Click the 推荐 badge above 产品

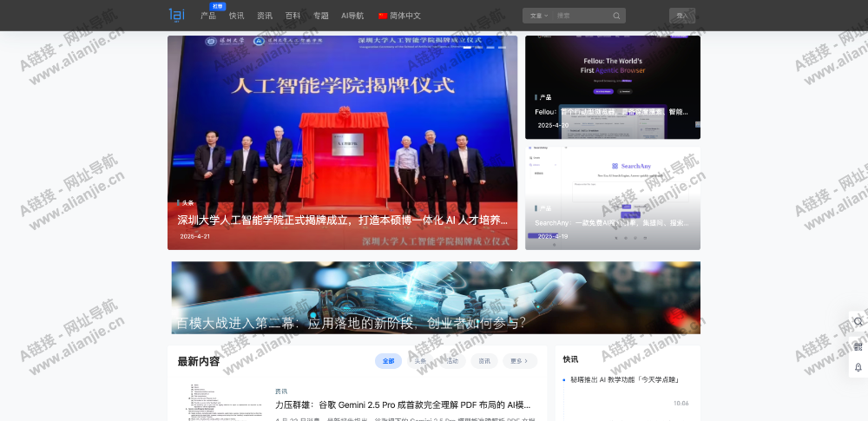218,6
